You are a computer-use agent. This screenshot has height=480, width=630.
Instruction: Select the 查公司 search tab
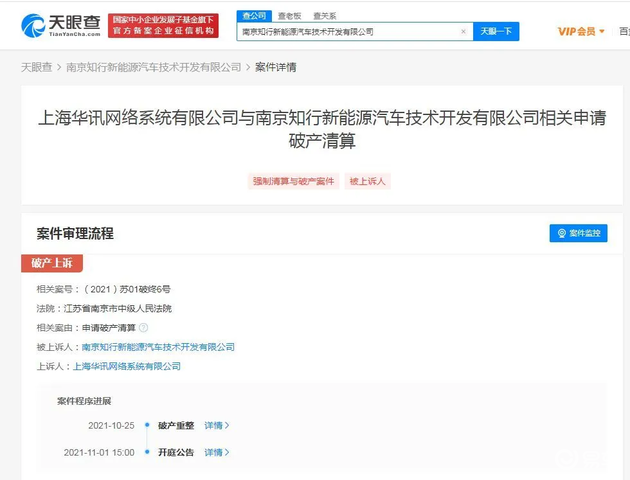coord(255,16)
